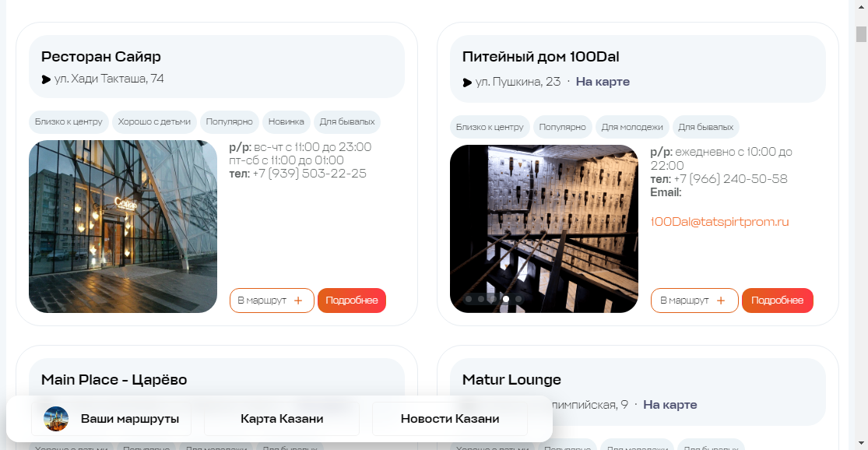This screenshot has height=450, width=868.
Task: Click the Питейный дом 100Dal title
Action: point(541,57)
